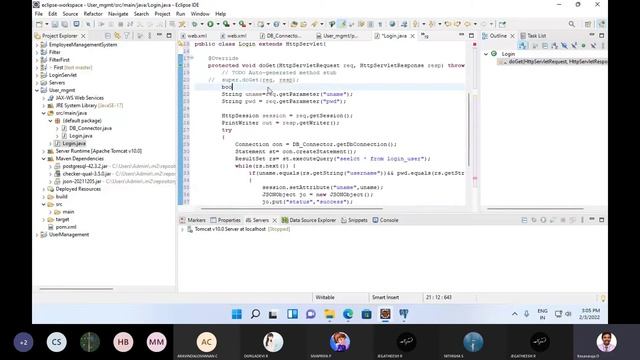Collapse the User_mgmt project node
This screenshot has width=640, height=360.
[37, 90]
